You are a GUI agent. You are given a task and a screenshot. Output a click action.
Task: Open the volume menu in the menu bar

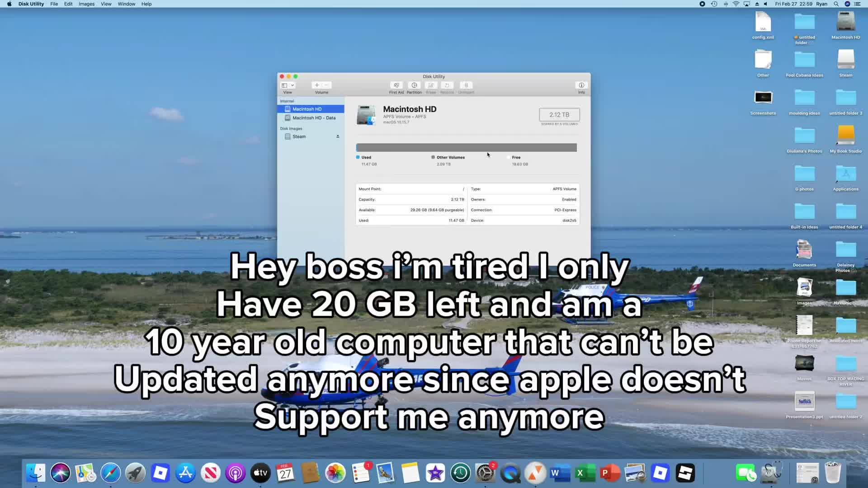pos(766,4)
